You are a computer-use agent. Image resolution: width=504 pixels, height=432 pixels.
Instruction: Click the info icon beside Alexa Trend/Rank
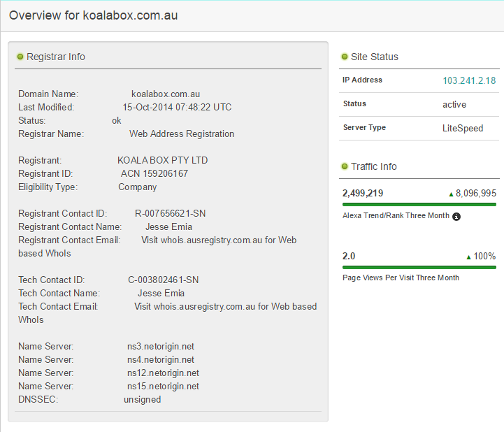tap(456, 217)
